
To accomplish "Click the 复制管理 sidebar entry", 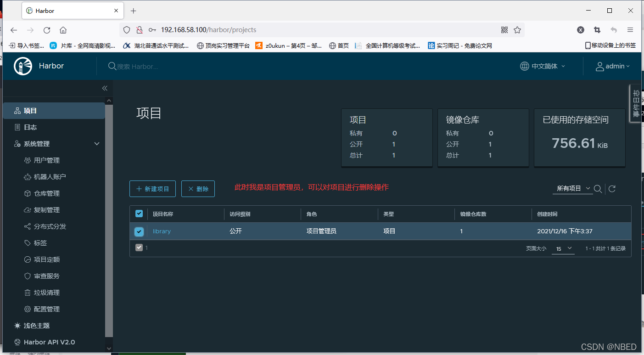I will click(46, 209).
